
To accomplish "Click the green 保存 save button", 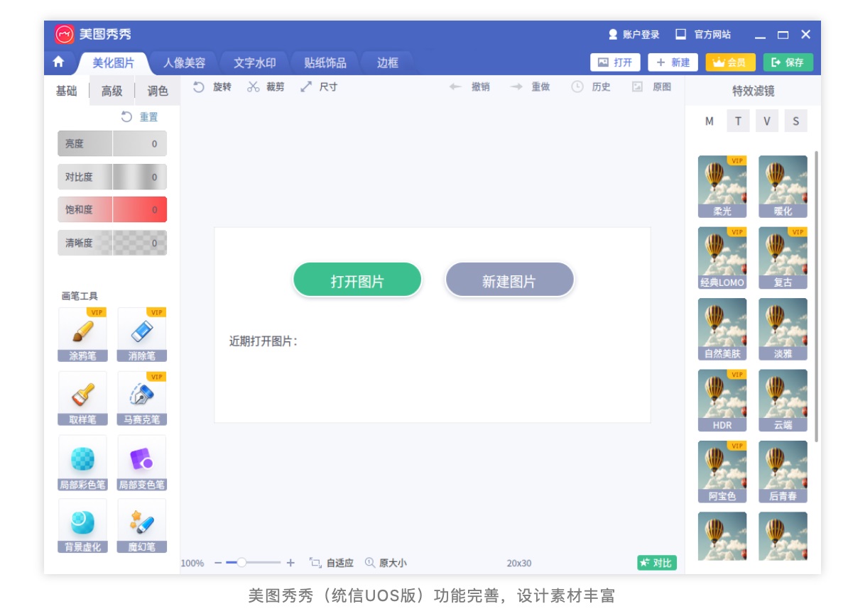I will 788,62.
